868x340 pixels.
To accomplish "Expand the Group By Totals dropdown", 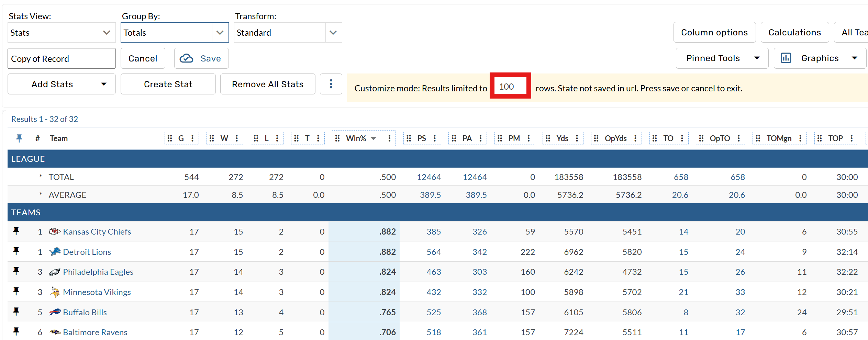I will tap(174, 33).
